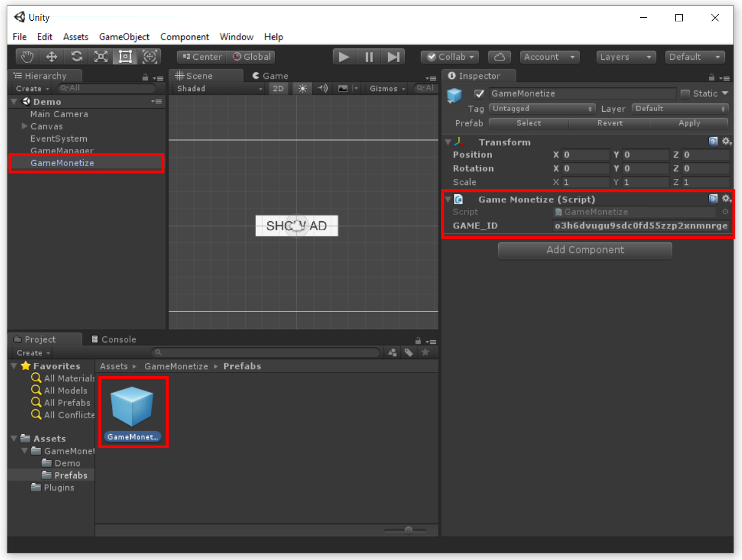
Task: Switch to the Console tab
Action: pyautogui.click(x=114, y=340)
